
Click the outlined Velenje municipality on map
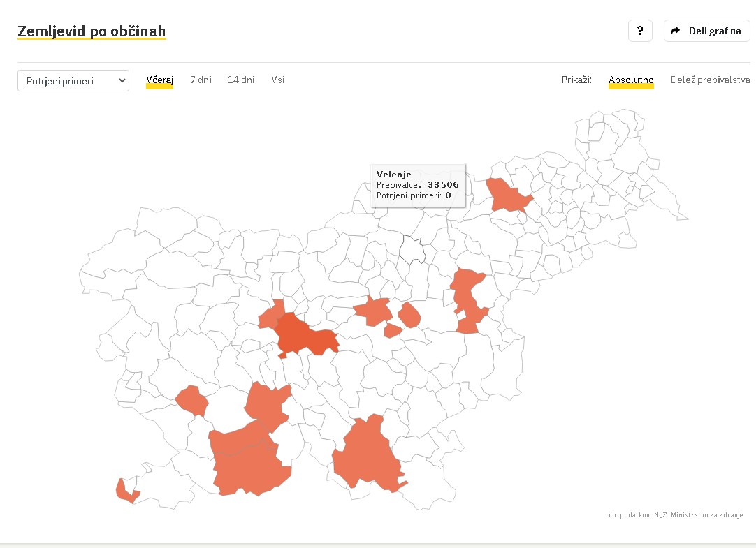pyautogui.click(x=412, y=250)
